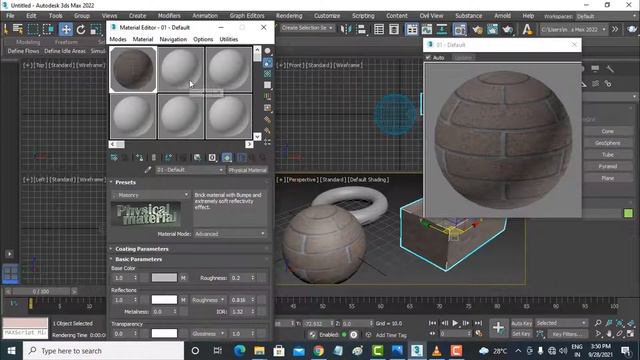
Task: Pick material from object eyedropper icon
Action: pyautogui.click(x=148, y=170)
